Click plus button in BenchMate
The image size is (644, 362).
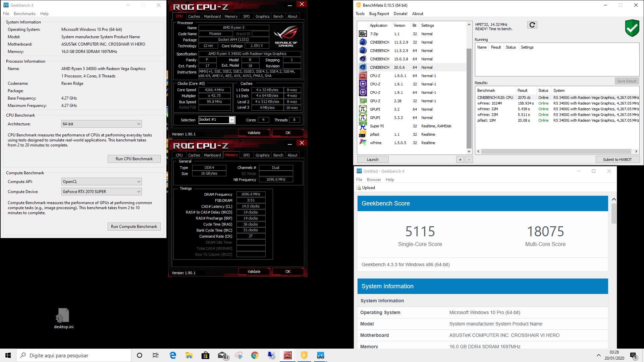coord(460,160)
